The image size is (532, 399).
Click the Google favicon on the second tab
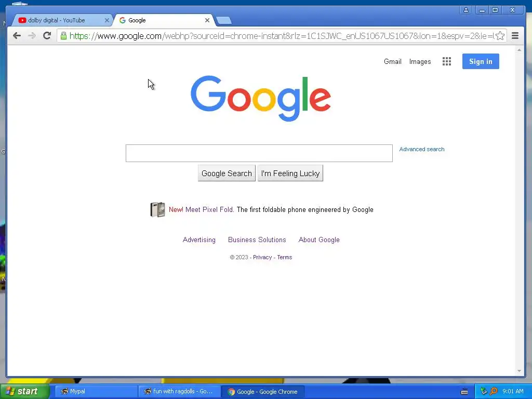point(123,20)
